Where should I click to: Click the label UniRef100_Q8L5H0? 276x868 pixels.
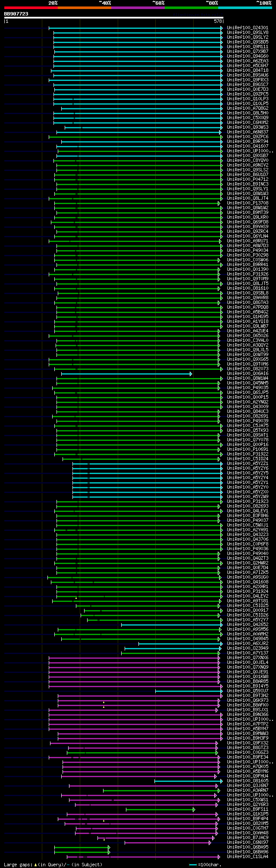[x=248, y=113]
